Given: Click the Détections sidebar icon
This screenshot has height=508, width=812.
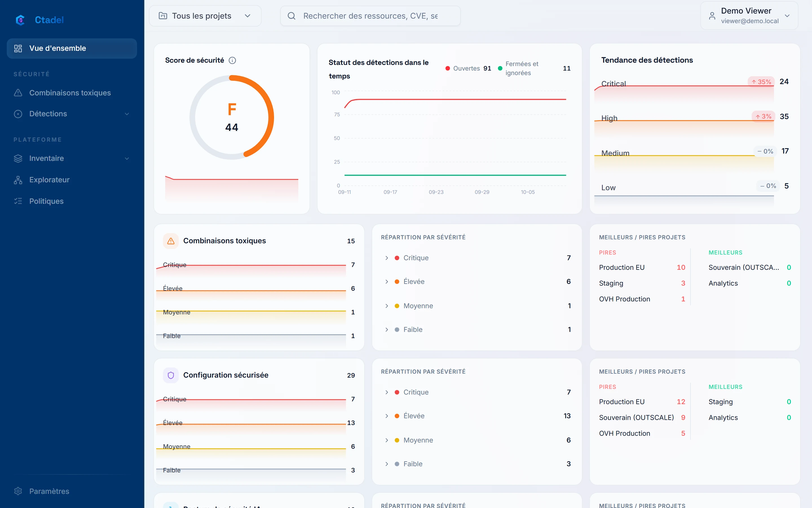Looking at the screenshot, I should (18, 114).
